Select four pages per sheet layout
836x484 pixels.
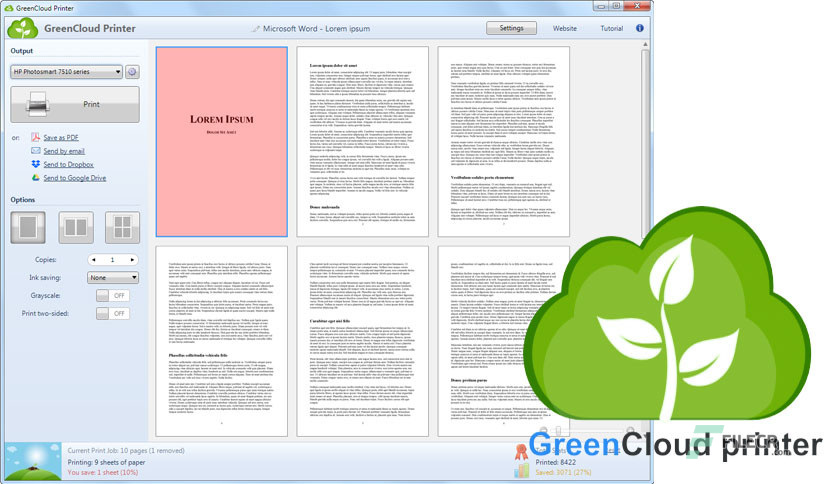[x=123, y=227]
